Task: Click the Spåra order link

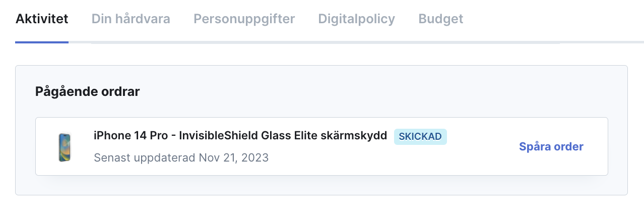Action: coord(551,146)
